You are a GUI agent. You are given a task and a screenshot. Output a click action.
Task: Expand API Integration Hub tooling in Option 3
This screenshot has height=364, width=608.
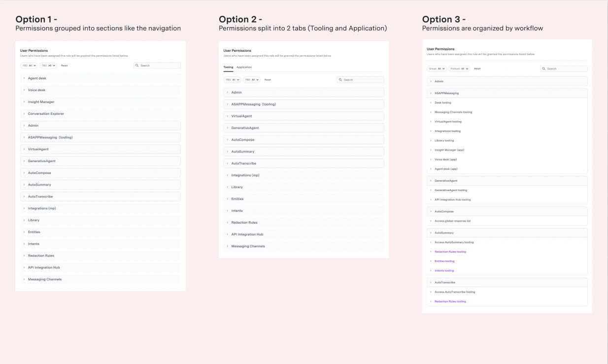point(507,199)
